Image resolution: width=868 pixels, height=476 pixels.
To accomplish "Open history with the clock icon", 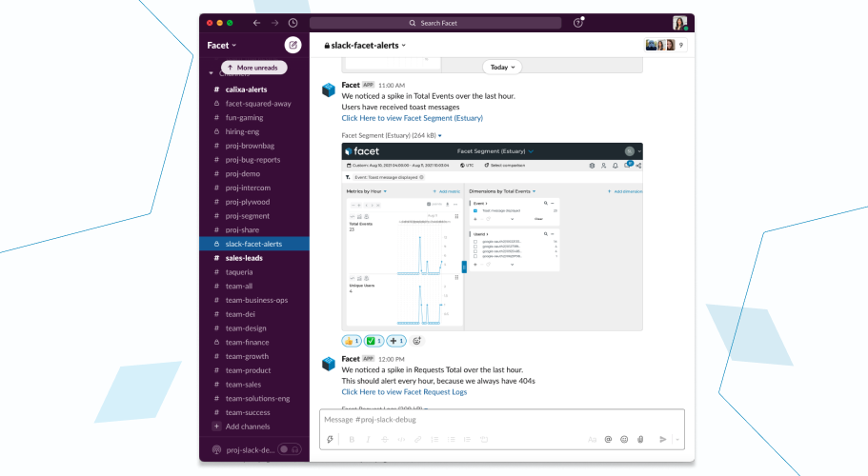I will click(x=293, y=23).
